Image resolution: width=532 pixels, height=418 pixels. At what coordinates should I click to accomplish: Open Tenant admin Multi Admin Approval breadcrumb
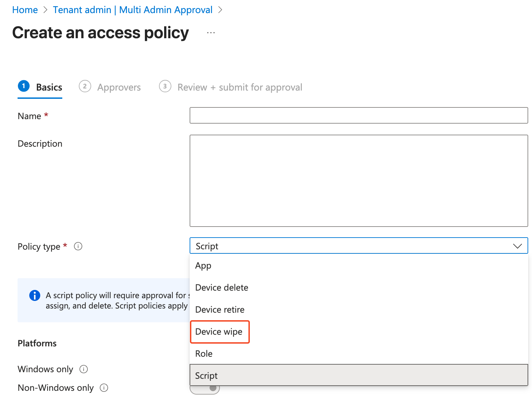click(x=132, y=10)
